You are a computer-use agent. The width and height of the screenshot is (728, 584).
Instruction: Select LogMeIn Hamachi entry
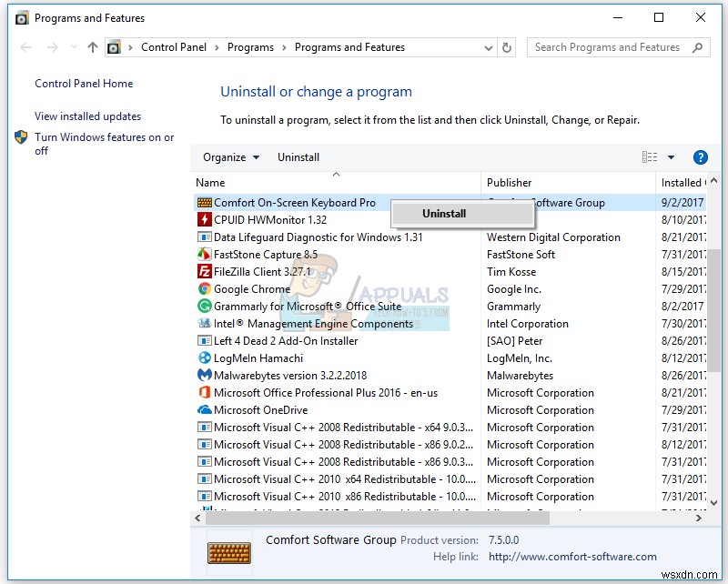[x=258, y=357]
